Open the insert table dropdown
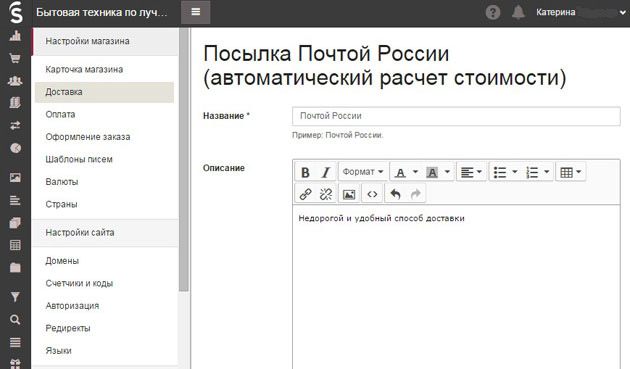Image resolution: width=630 pixels, height=369 pixels. [571, 172]
